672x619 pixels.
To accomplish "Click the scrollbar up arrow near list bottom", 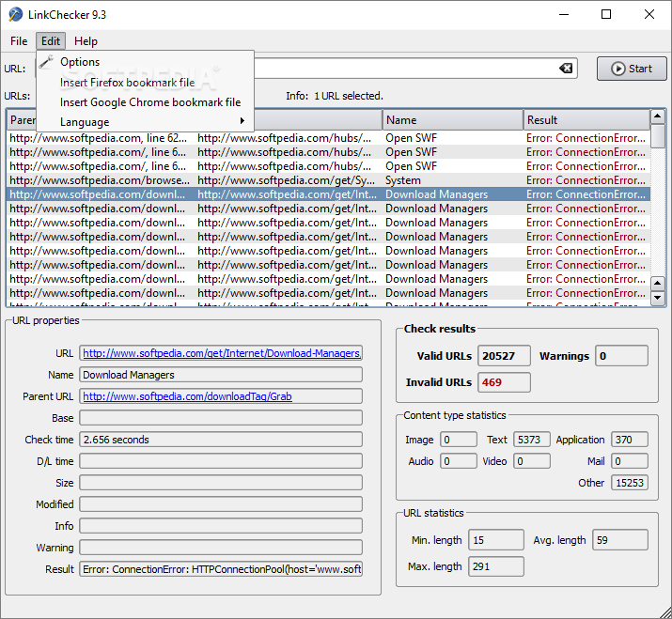I will point(658,283).
